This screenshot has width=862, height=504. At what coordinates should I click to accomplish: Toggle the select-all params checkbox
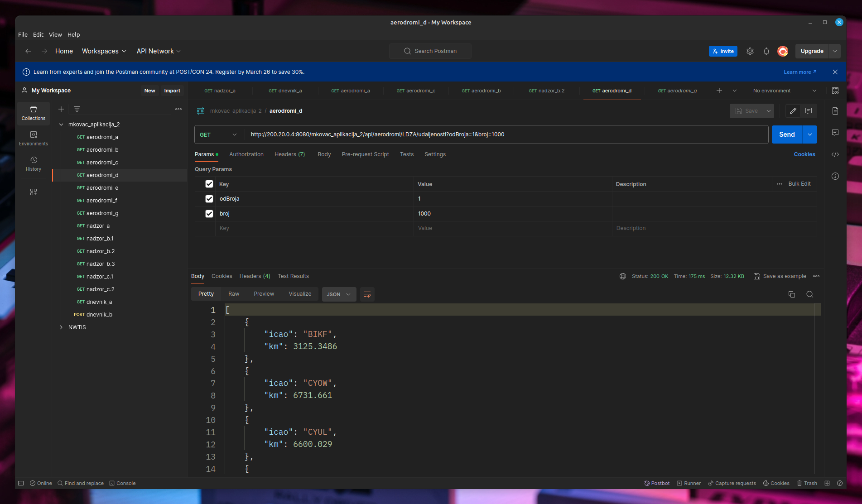click(x=209, y=184)
